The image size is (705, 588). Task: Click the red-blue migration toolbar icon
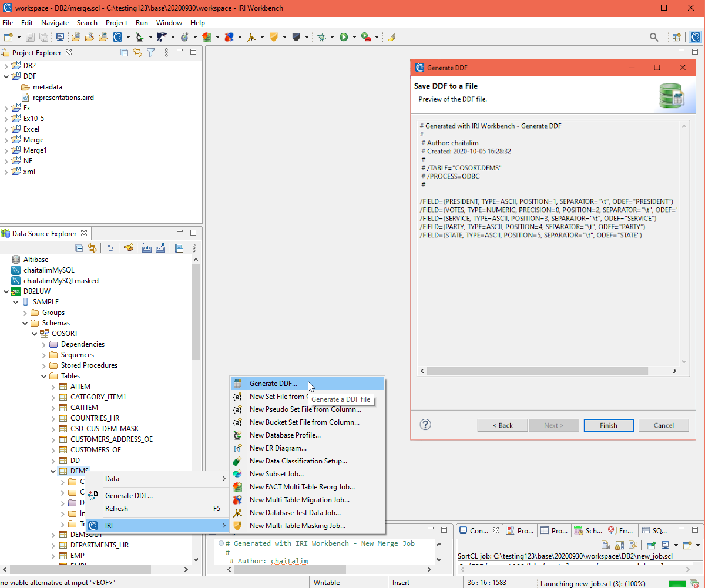[x=229, y=37]
